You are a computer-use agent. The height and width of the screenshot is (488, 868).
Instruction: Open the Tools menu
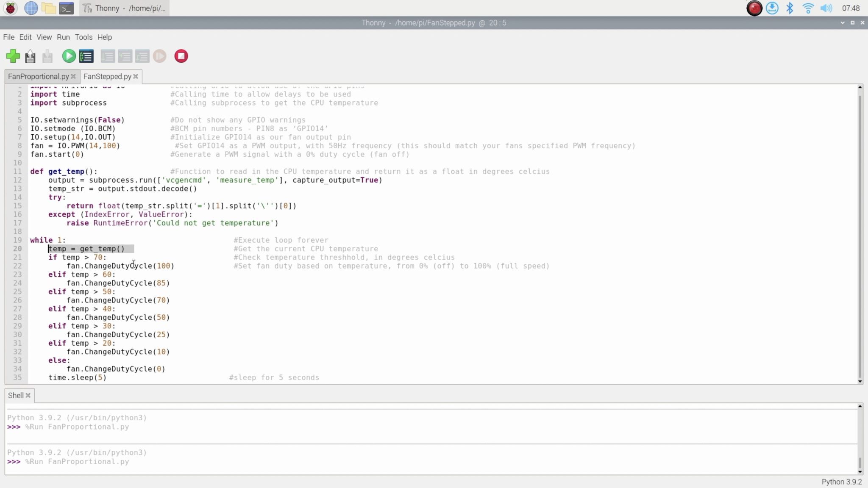click(x=83, y=37)
